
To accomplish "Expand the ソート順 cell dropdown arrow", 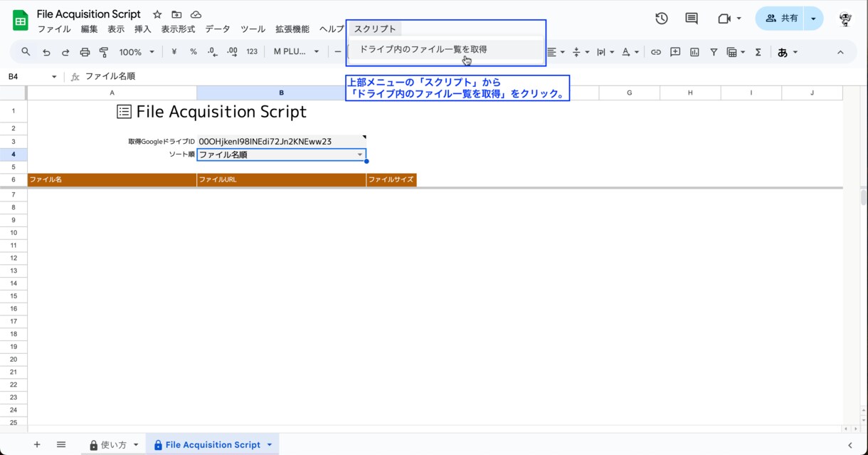I will 360,155.
